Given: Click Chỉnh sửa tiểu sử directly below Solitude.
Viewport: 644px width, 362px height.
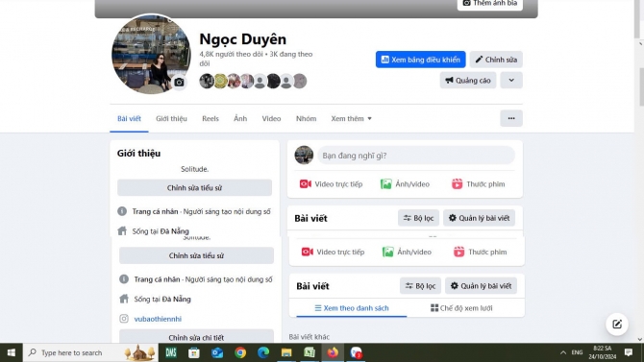Looking at the screenshot, I should pos(195,188).
